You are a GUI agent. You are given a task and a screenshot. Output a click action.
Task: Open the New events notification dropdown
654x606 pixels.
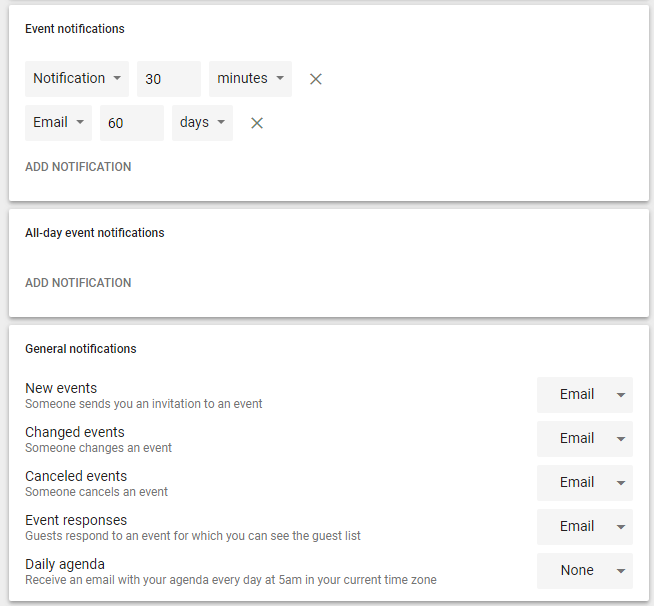tap(585, 395)
